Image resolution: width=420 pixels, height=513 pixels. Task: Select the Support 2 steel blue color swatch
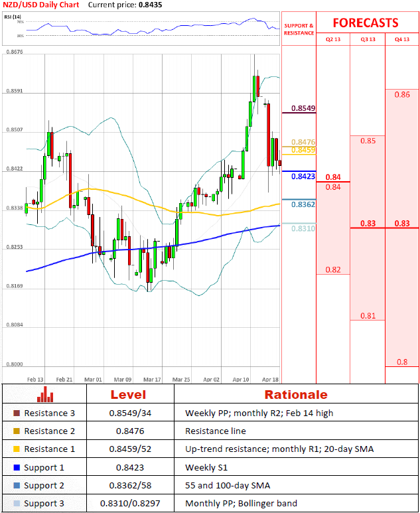click(x=17, y=486)
